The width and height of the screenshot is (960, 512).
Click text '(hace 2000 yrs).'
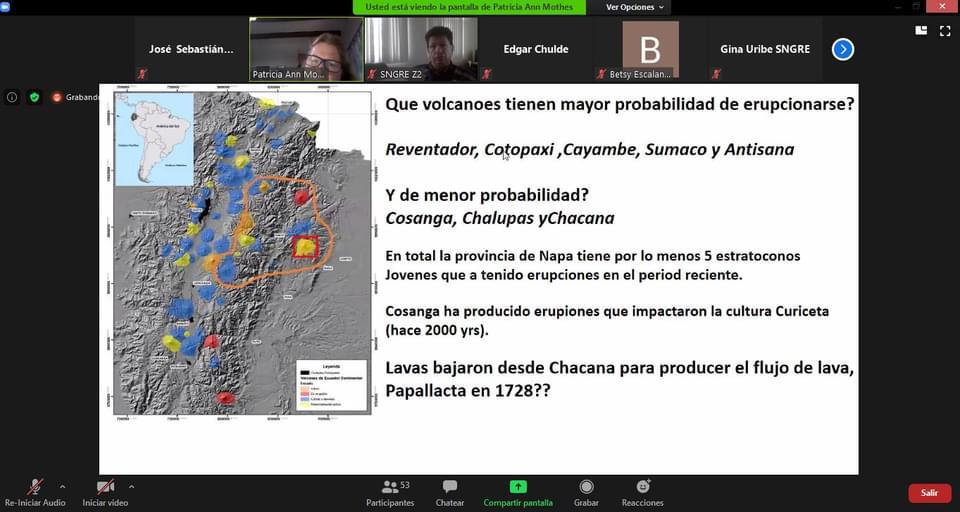[x=436, y=331]
